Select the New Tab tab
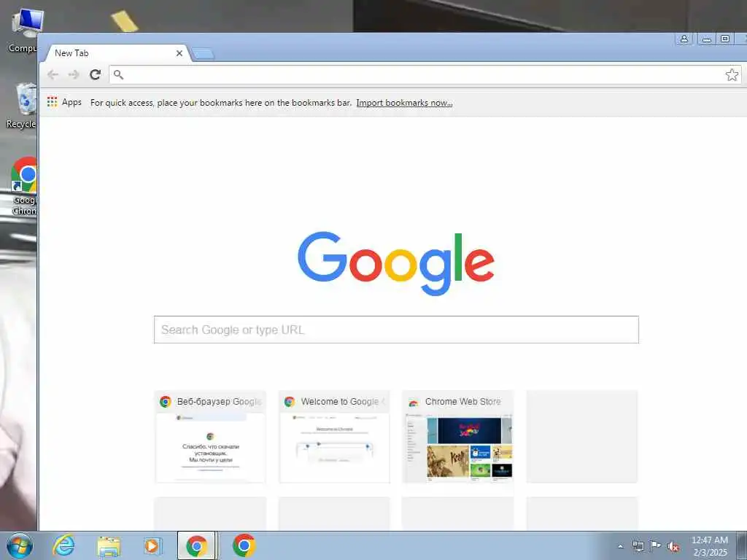The image size is (747, 560). 117,53
